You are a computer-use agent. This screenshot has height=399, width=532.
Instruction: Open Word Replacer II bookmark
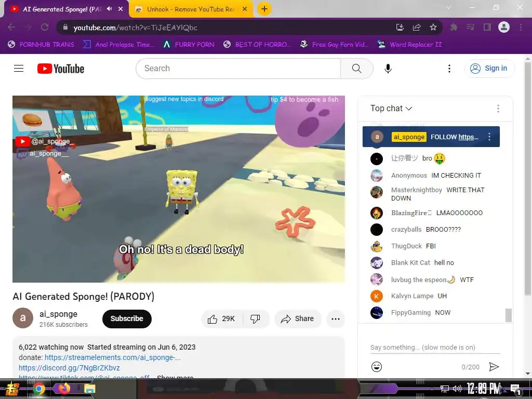point(410,45)
